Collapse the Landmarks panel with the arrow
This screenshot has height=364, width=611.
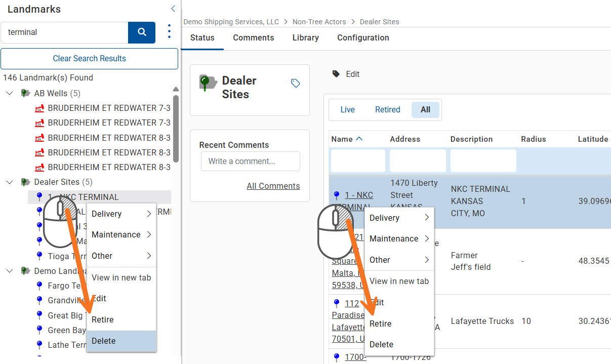tap(173, 9)
